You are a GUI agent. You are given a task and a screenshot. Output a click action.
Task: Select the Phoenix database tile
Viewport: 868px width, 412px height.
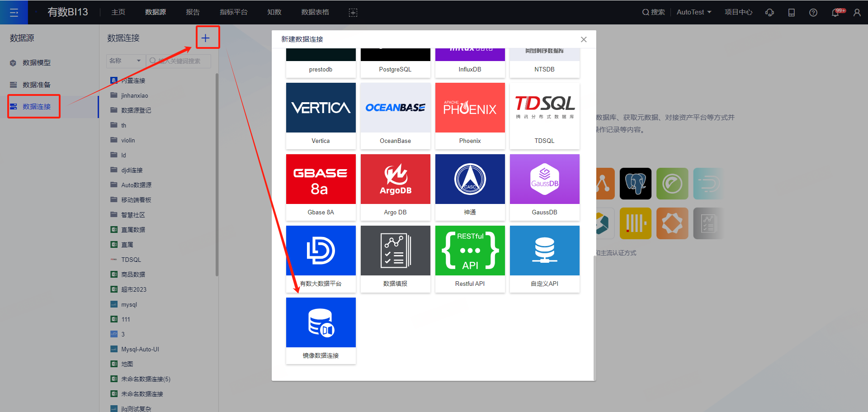pyautogui.click(x=470, y=115)
